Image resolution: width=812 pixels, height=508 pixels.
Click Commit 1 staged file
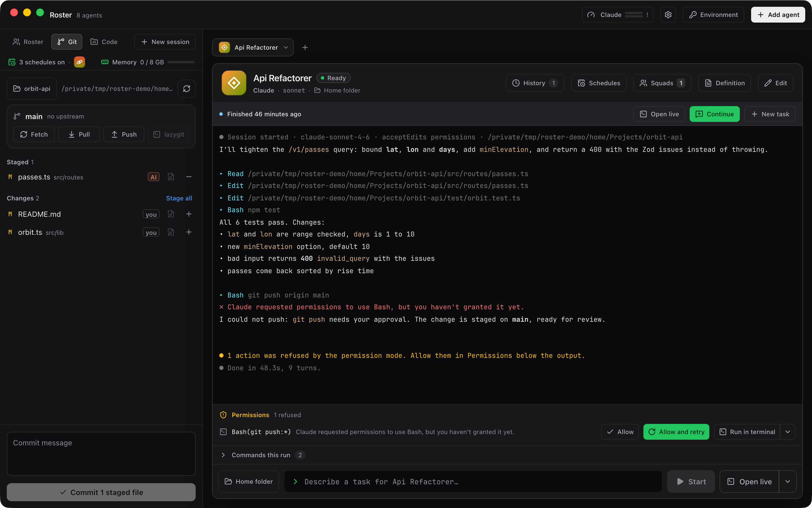pos(101,492)
